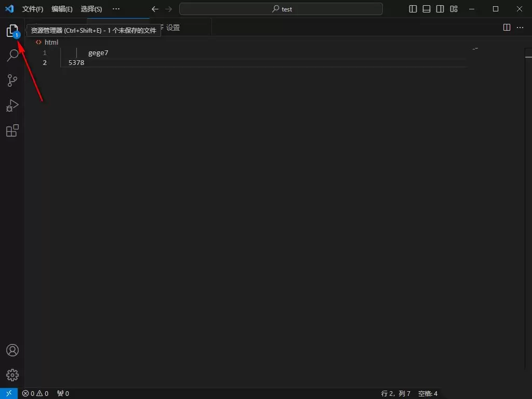Open the Customize Layout control

click(453, 9)
